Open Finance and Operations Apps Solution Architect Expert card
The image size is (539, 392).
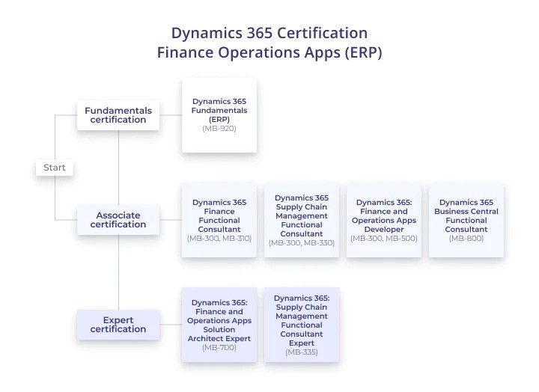[x=219, y=325]
